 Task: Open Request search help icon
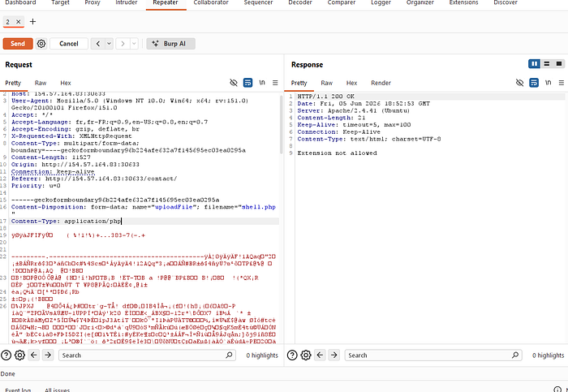pyautogui.click(x=6, y=355)
